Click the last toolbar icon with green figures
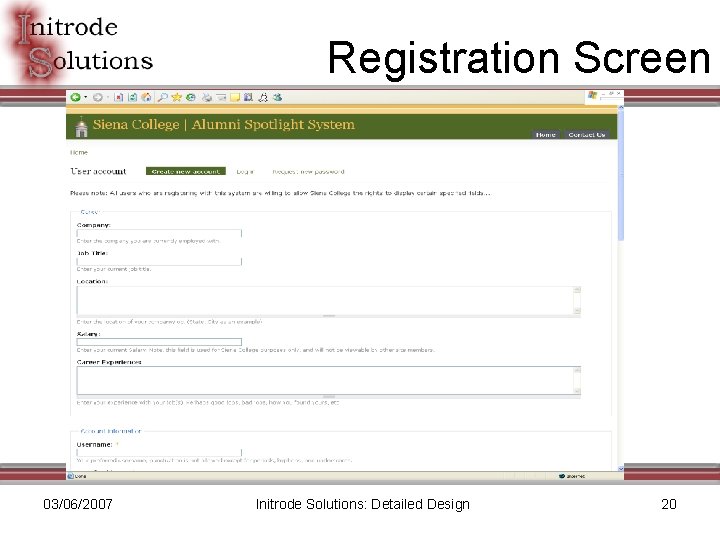The image size is (720, 540). tap(277, 97)
